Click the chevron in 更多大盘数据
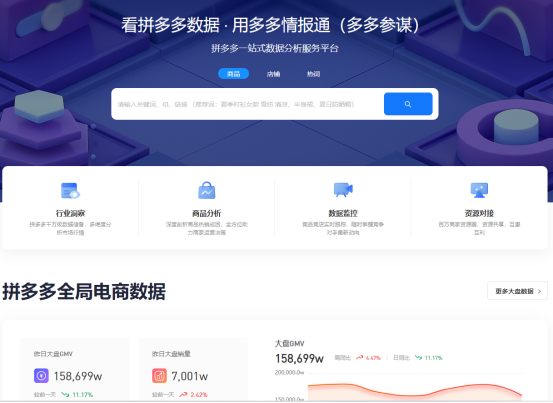Image resolution: width=553 pixels, height=403 pixels. [x=539, y=291]
